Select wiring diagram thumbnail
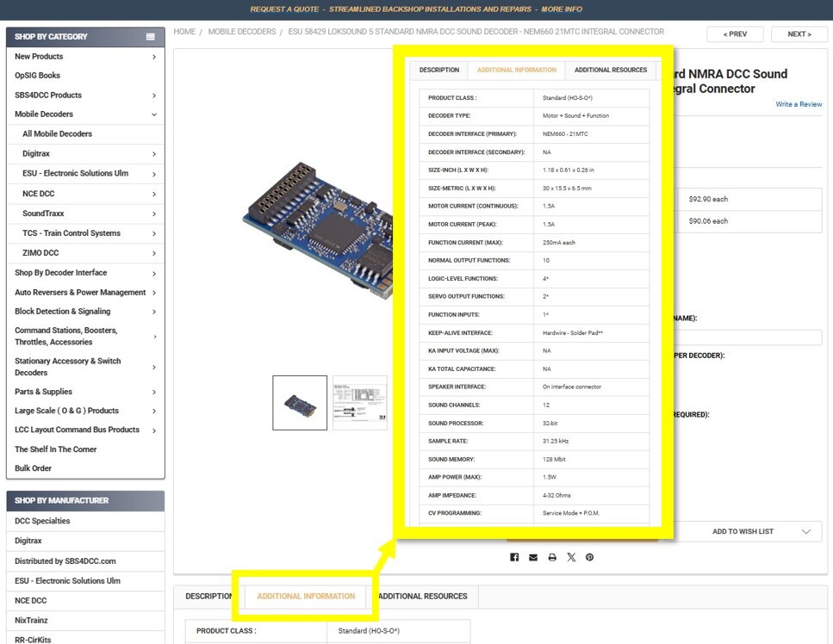833x644 pixels. point(360,402)
